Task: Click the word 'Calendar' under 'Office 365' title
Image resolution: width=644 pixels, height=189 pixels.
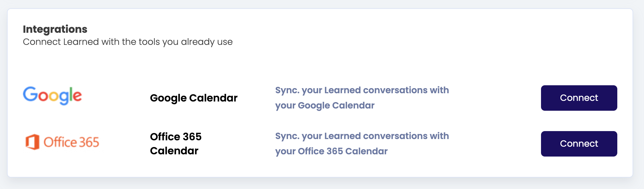Action: pyautogui.click(x=174, y=151)
